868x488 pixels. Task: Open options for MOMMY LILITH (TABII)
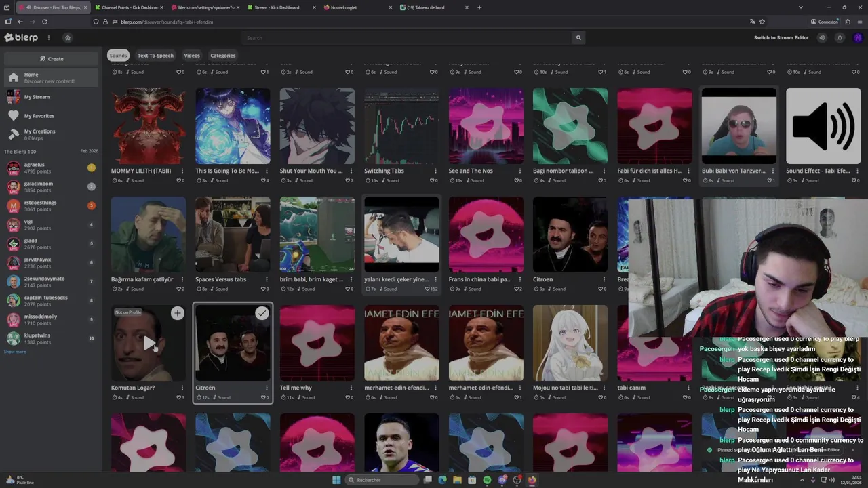[x=182, y=171]
